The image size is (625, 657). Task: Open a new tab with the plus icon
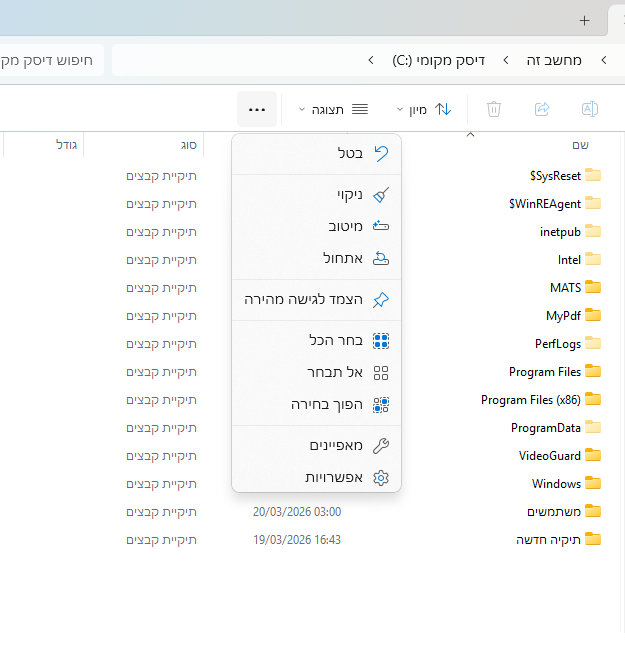click(x=585, y=20)
